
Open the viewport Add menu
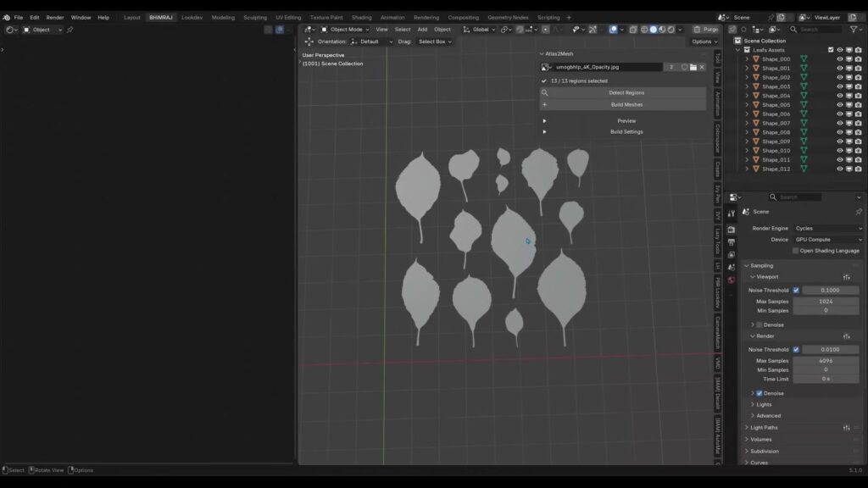point(422,30)
